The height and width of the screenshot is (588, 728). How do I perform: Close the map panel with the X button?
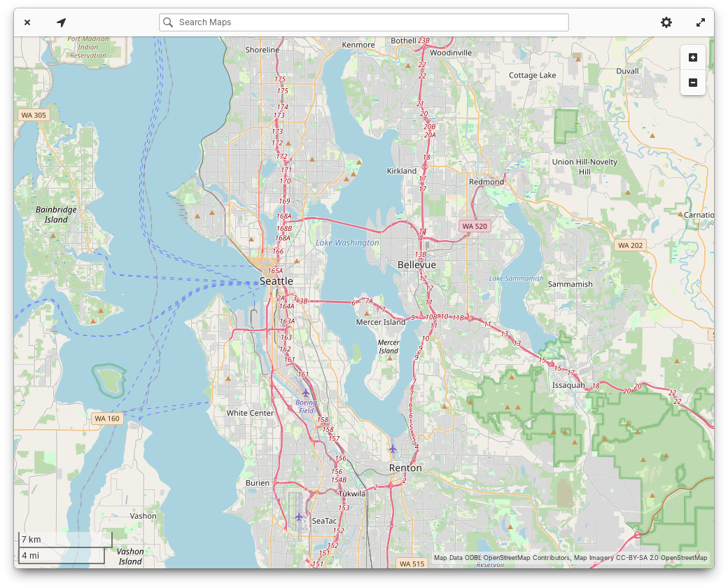coord(27,22)
